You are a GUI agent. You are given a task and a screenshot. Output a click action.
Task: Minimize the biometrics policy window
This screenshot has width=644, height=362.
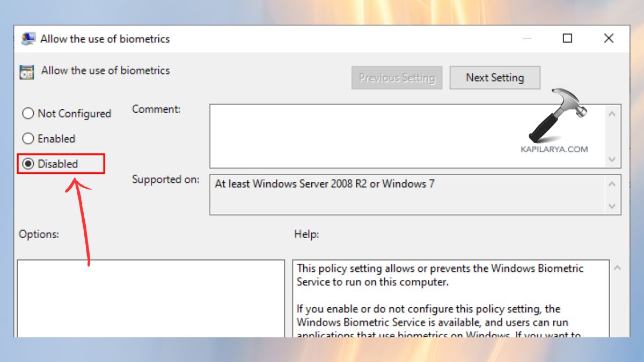[x=526, y=39]
